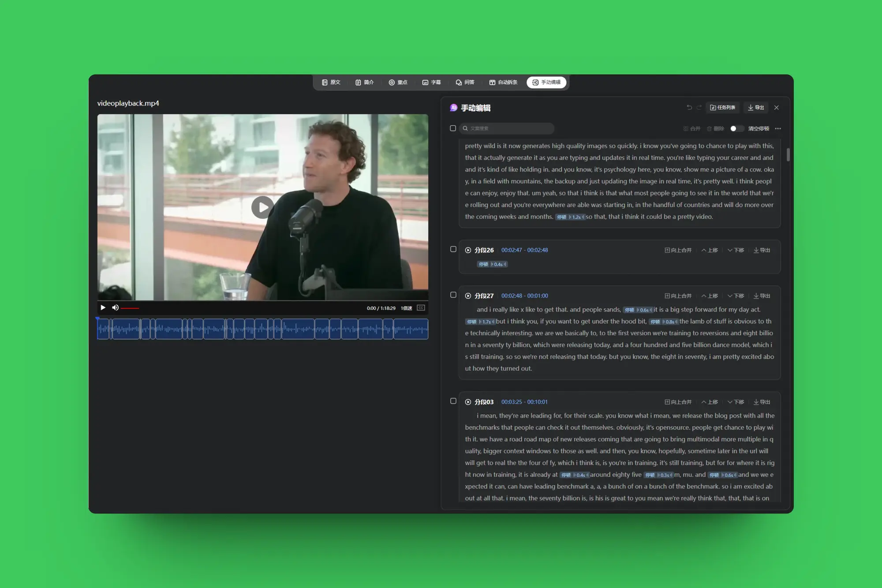
Task: Play segment 分段03 with its circle play icon
Action: (x=468, y=402)
